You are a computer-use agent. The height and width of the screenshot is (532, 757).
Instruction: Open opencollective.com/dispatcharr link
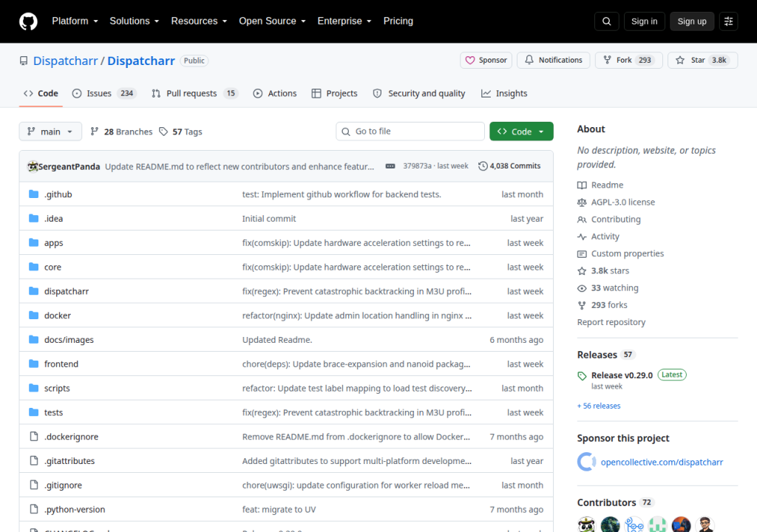pos(662,463)
